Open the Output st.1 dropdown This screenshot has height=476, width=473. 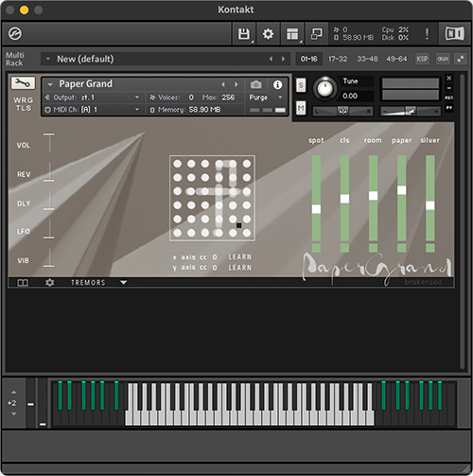tap(93, 97)
